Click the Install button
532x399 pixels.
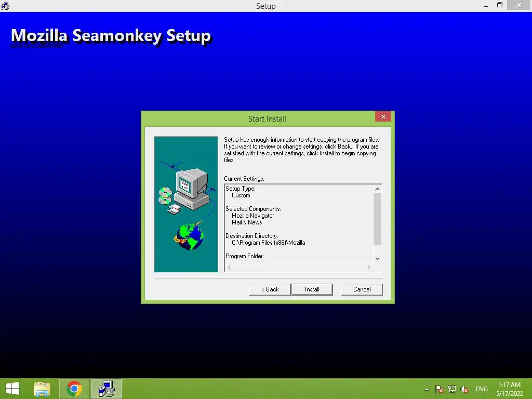point(312,289)
